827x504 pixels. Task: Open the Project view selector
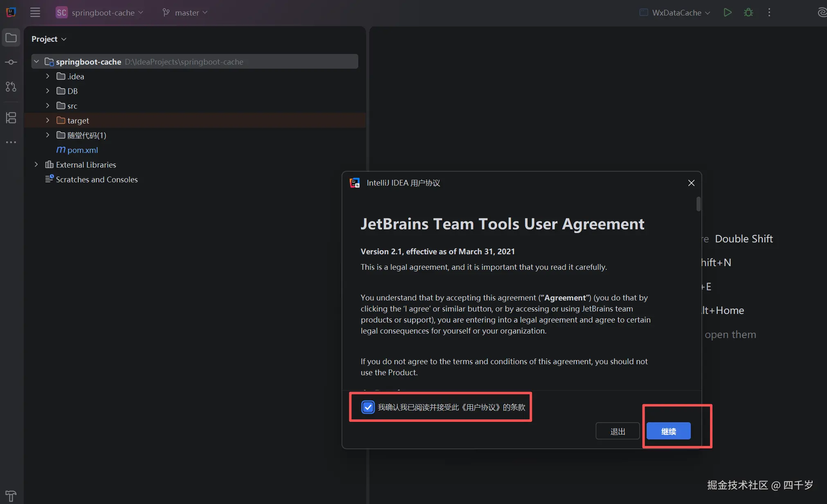[49, 39]
